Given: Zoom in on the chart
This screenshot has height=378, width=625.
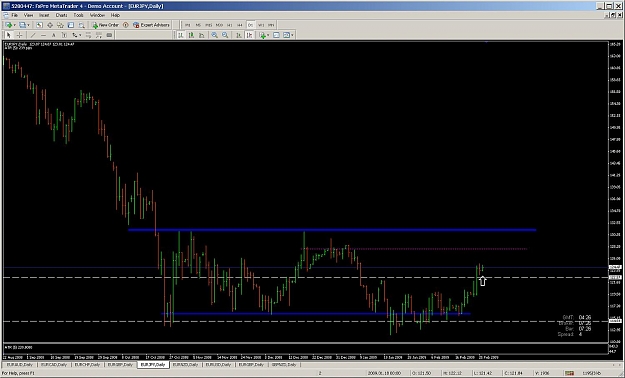Looking at the screenshot, I should pyautogui.click(x=214, y=35).
